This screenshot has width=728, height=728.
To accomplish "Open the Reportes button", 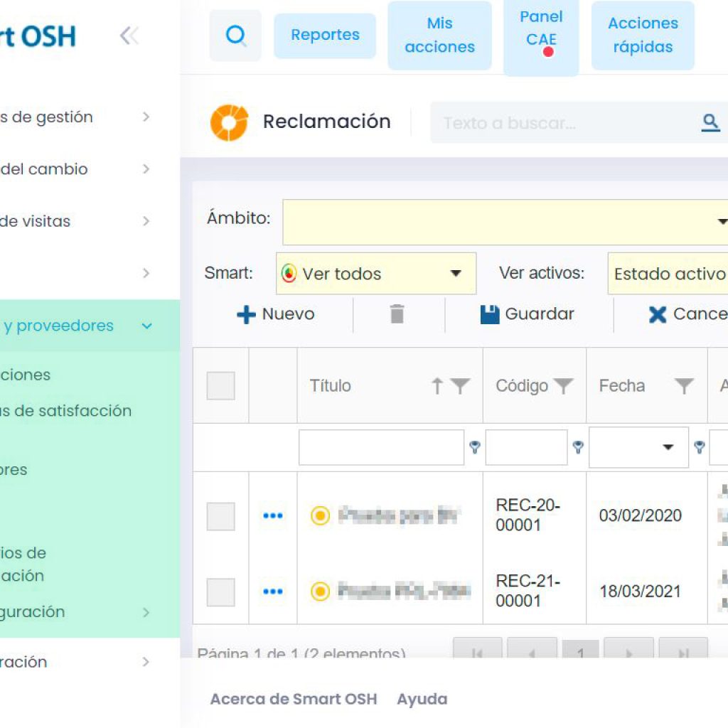I will 325,36.
